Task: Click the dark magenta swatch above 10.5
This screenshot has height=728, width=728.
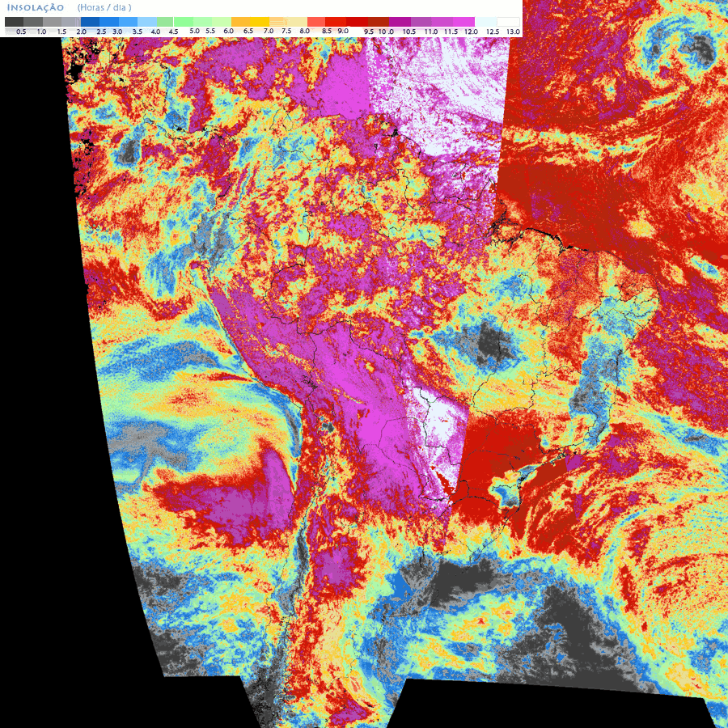Action: tap(400, 22)
